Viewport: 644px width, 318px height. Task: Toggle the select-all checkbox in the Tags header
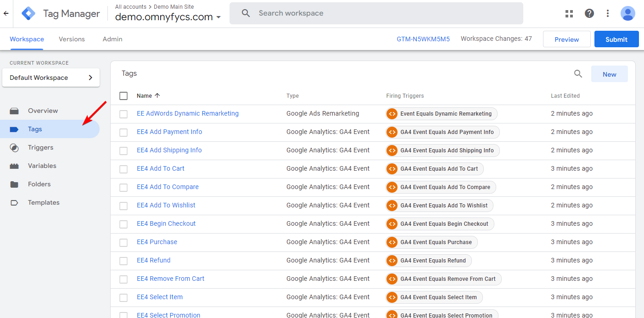point(123,96)
